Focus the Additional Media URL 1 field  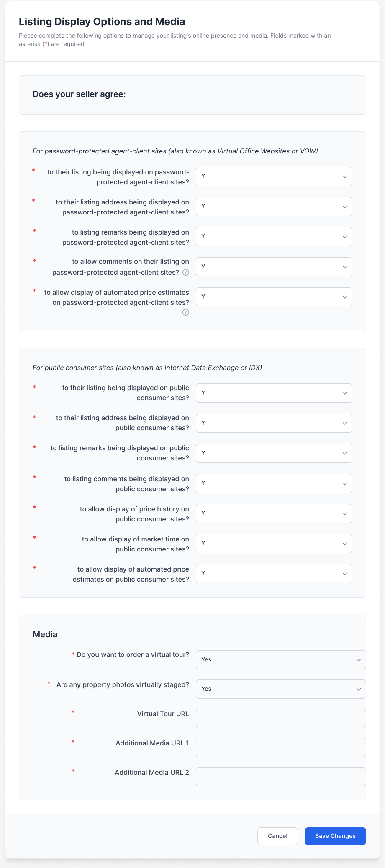(280, 748)
